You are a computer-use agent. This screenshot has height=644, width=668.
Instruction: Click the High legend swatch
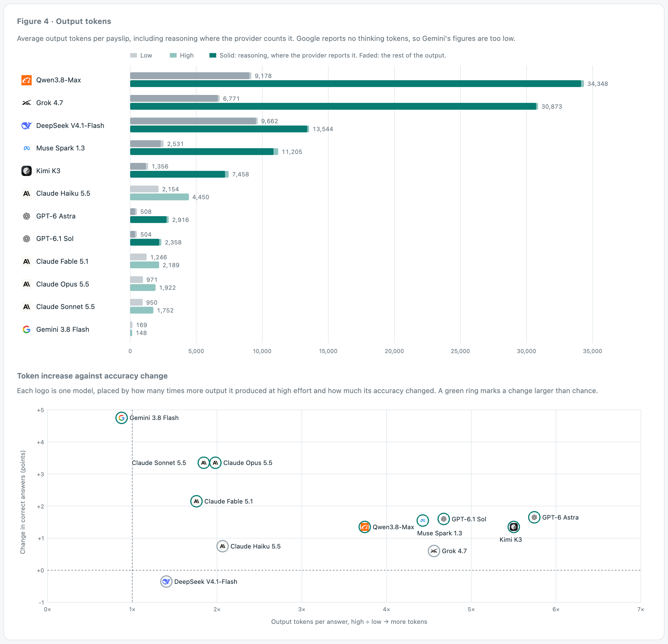coord(173,55)
